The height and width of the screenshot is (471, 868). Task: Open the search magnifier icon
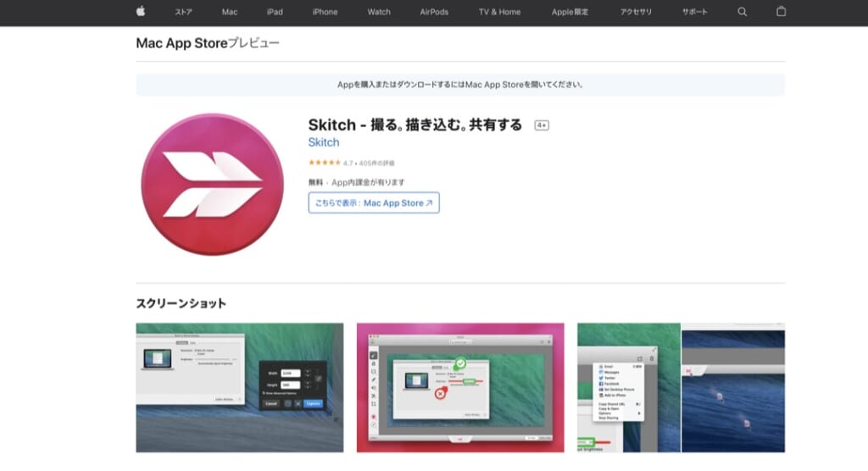(x=743, y=12)
